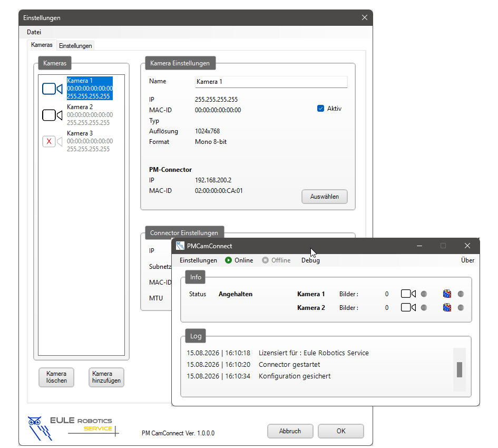This screenshot has width=498, height=448.
Task: Toggle the Aktiv checkbox
Action: [x=320, y=109]
